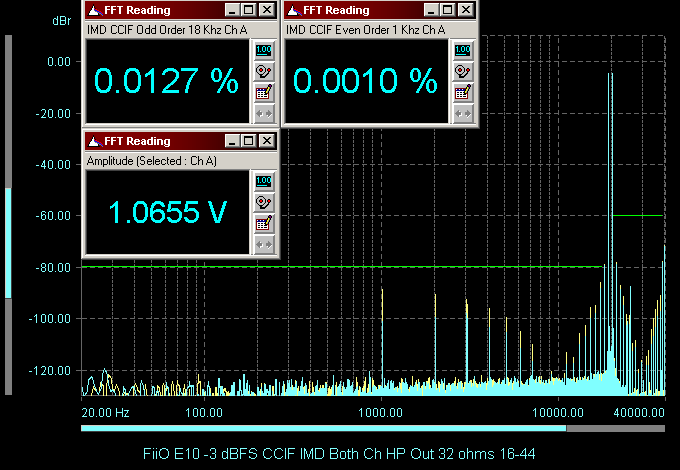
Task: Click the double-arrow icon in the Even Order window
Action: click(x=461, y=113)
